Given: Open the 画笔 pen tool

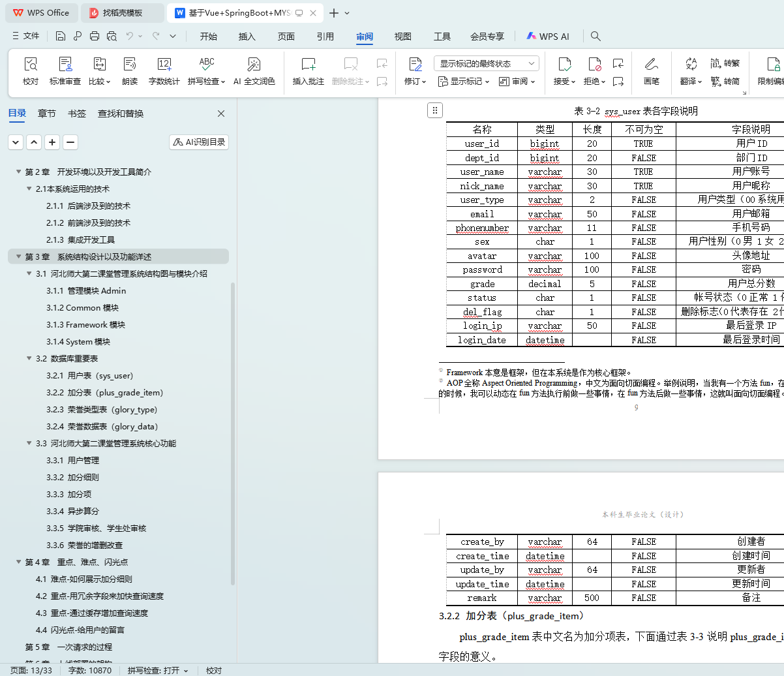Looking at the screenshot, I should [x=651, y=71].
